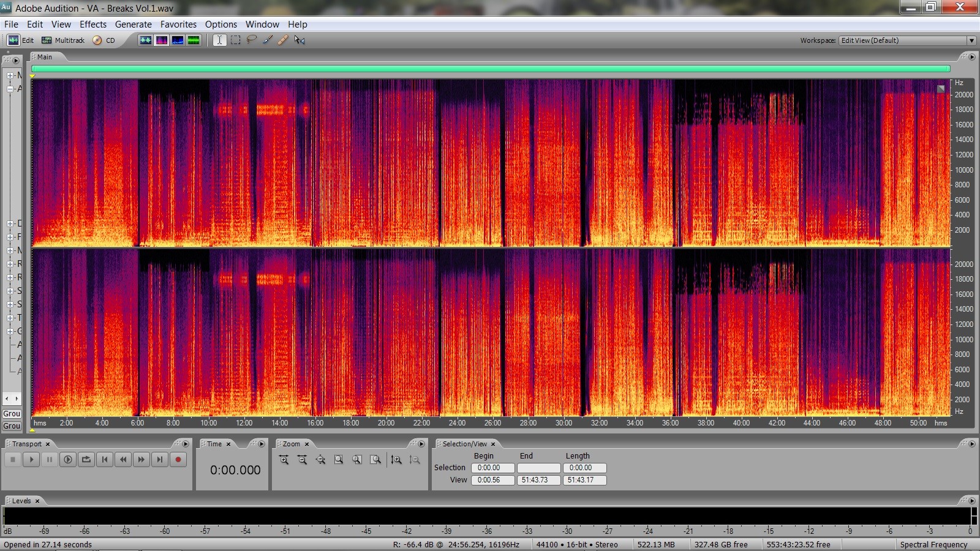Switch to Multitrack view
980x551 pixels.
[x=63, y=40]
